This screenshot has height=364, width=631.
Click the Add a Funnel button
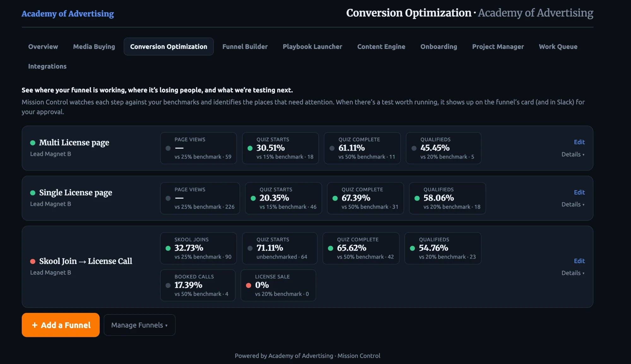(x=61, y=325)
